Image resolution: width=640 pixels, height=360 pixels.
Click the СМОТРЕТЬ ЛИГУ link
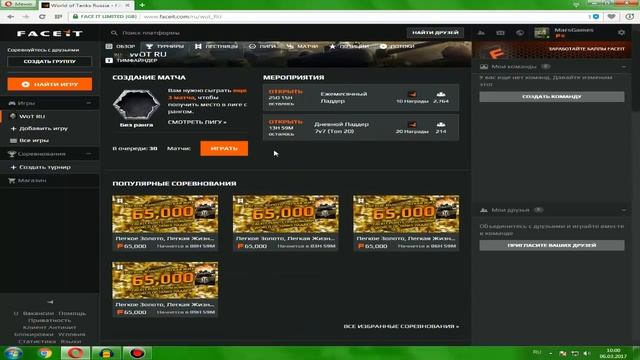(x=197, y=122)
